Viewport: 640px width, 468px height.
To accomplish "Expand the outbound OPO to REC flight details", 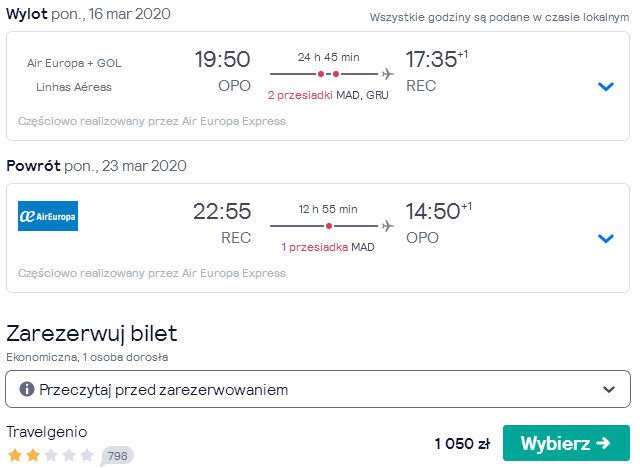I will click(606, 87).
